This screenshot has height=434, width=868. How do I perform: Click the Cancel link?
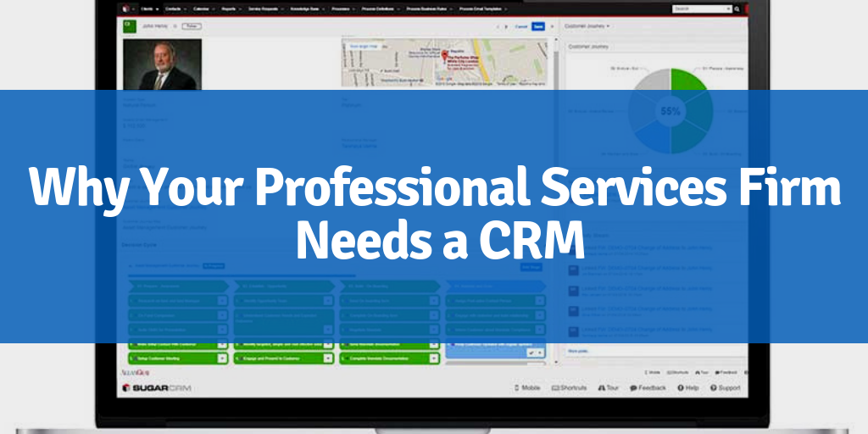click(x=521, y=26)
